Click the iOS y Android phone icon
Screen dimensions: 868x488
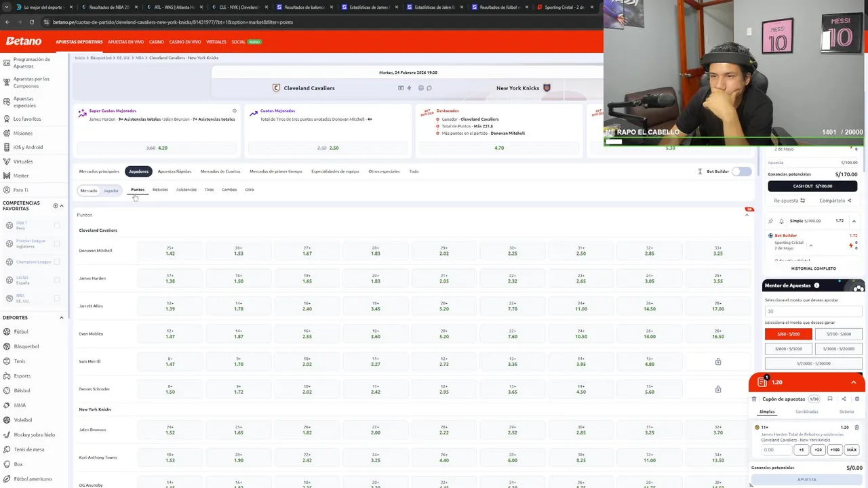[6, 147]
